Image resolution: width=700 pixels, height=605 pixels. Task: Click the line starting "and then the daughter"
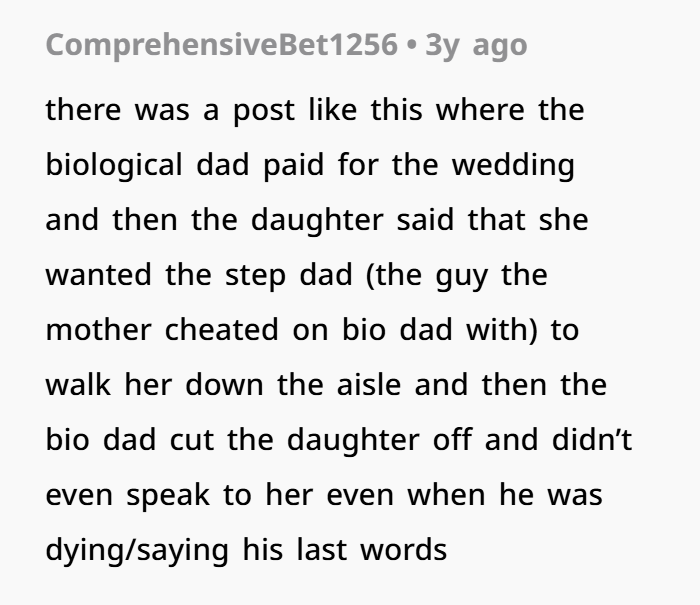(316, 219)
